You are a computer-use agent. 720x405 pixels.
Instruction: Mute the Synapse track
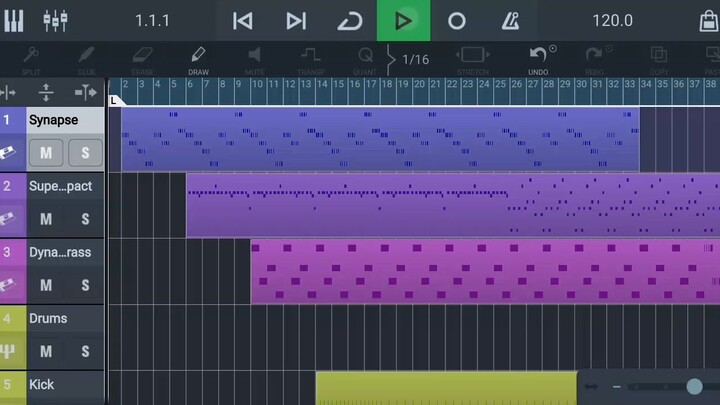click(x=46, y=153)
